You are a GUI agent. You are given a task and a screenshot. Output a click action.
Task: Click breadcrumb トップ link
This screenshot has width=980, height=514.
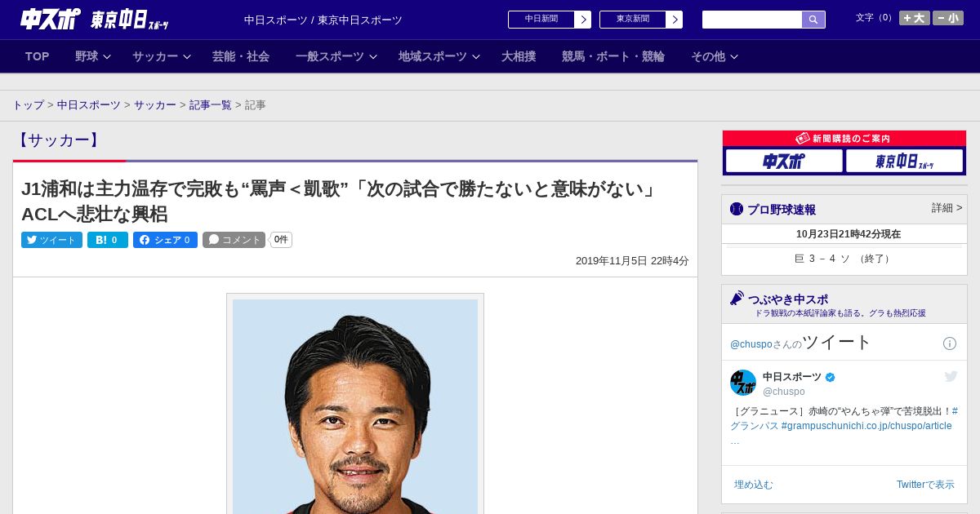[28, 105]
